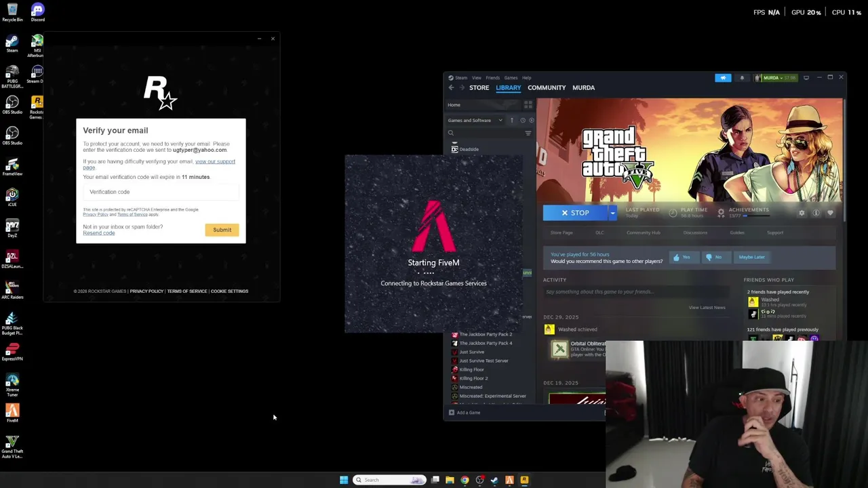The image size is (868, 488).
Task: Click the activity 'Say something about this game' field
Action: tap(636, 292)
